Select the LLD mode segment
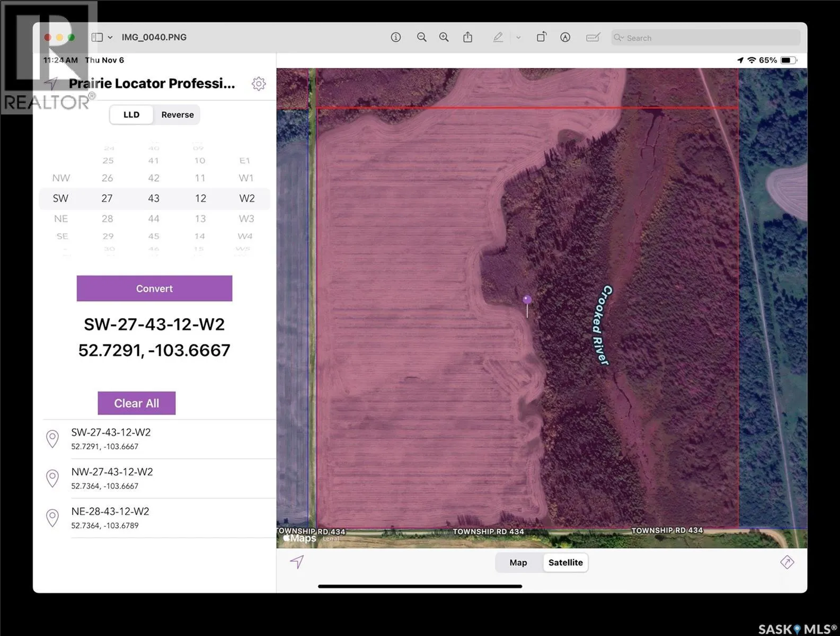 [131, 115]
